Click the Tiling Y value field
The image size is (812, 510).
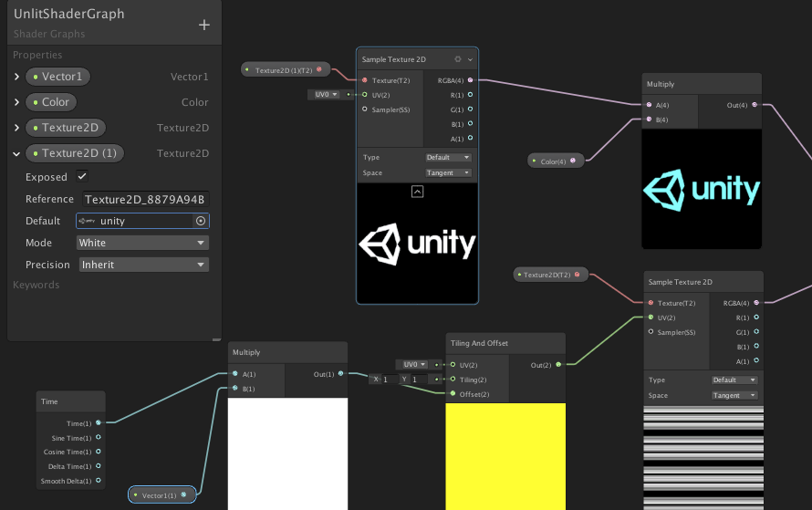(420, 380)
